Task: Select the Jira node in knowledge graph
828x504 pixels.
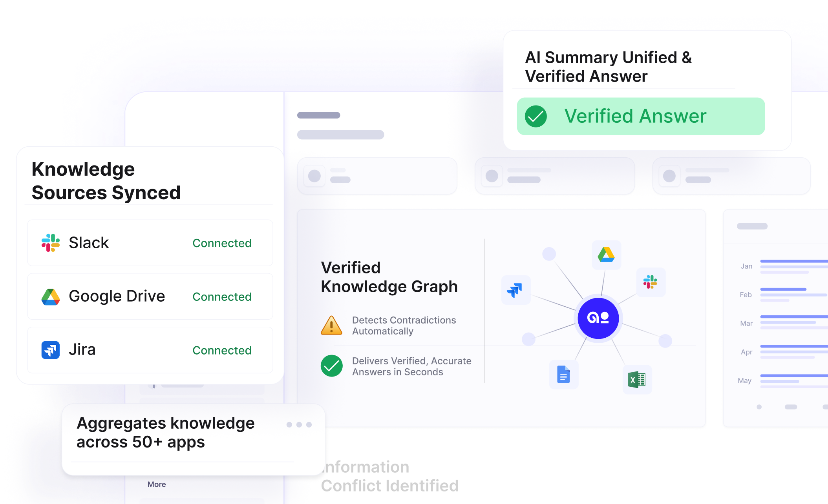Action: click(516, 290)
